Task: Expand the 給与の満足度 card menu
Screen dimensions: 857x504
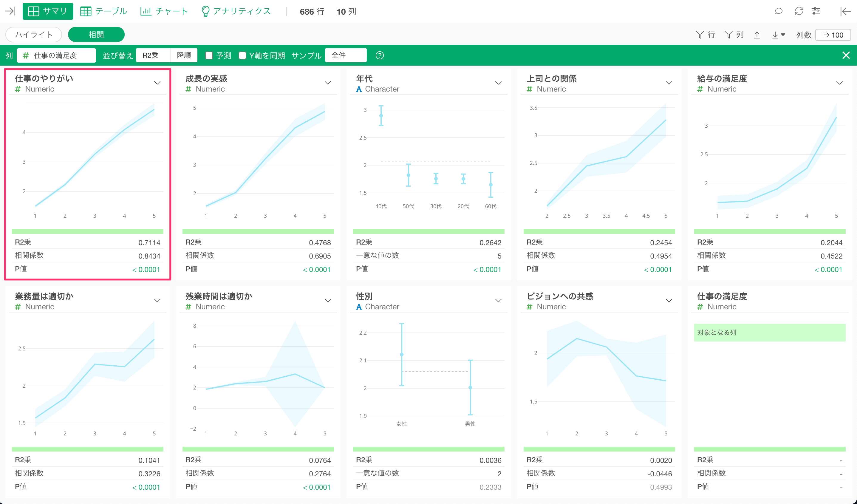Action: click(x=840, y=83)
